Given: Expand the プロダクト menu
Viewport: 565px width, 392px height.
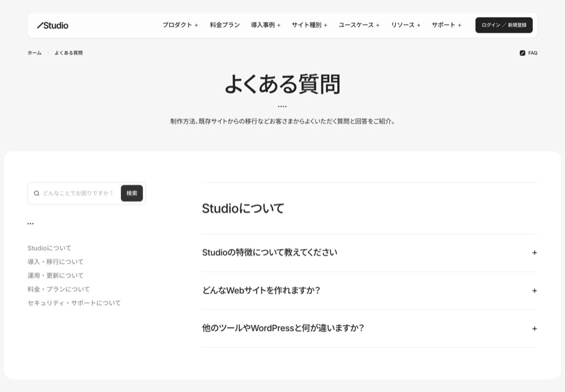Looking at the screenshot, I should pyautogui.click(x=180, y=25).
